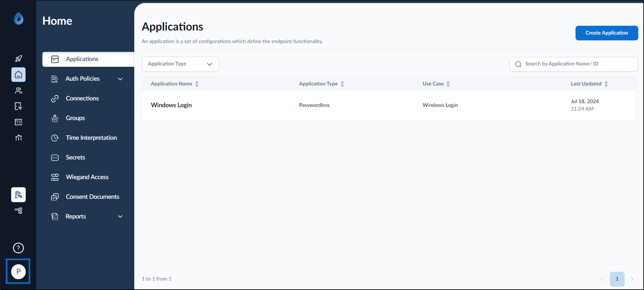The height and width of the screenshot is (290, 644).
Task: Sort by Use Case column arrows
Action: (448, 84)
